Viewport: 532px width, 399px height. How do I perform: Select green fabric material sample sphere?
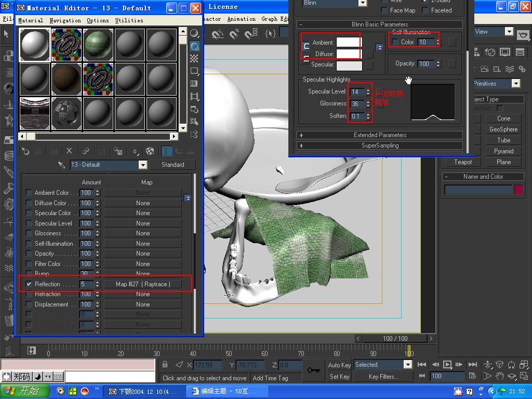click(x=98, y=45)
